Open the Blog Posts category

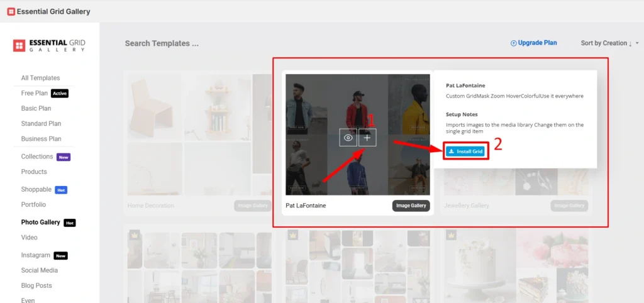click(x=36, y=285)
